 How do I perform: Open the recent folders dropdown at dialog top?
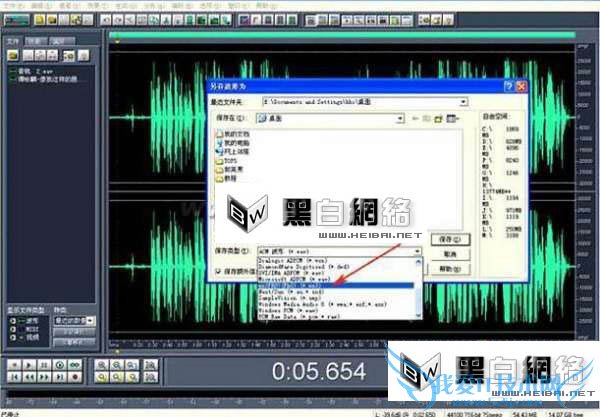coord(463,102)
